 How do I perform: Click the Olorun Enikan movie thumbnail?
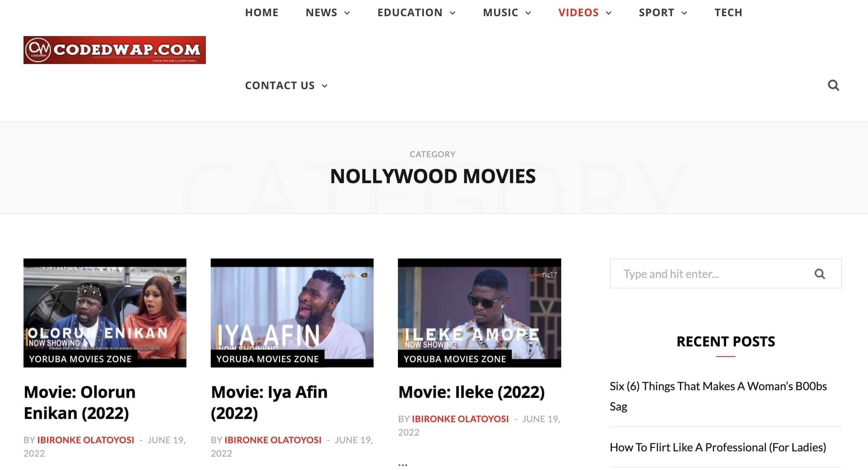tap(105, 308)
